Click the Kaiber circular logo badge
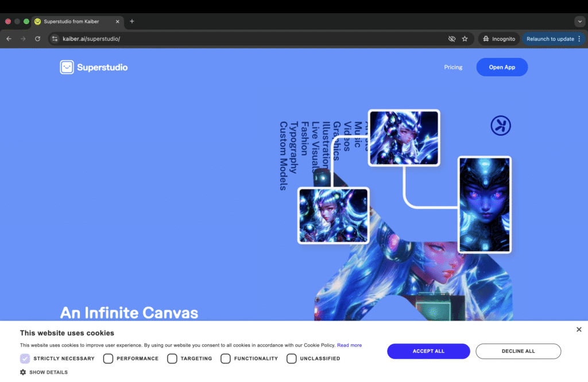Screen dimensions: 588x382 click(501, 126)
